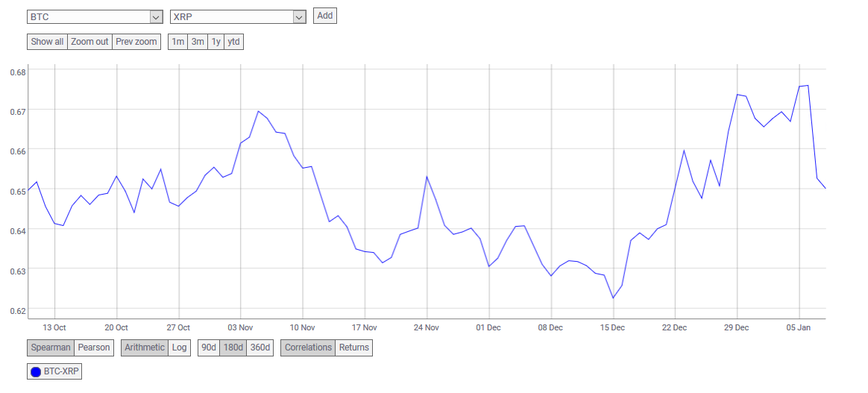
Task: Click the 08 Dec x-axis label
Action: tap(551, 327)
